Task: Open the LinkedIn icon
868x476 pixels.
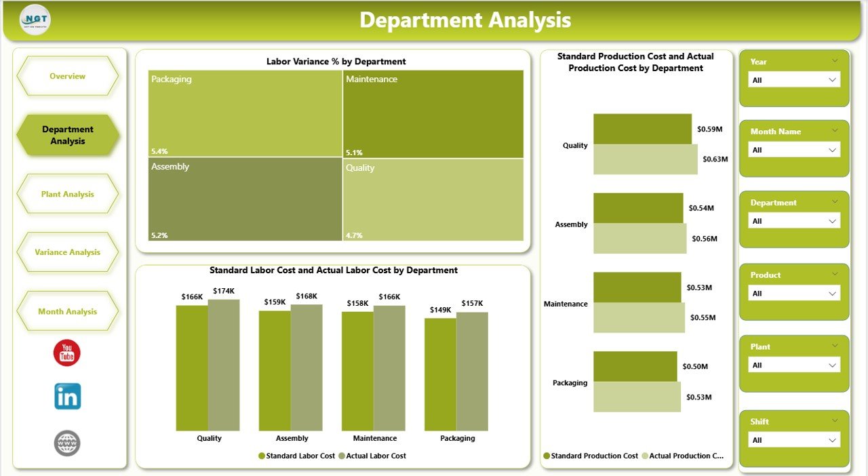Action: click(x=66, y=396)
